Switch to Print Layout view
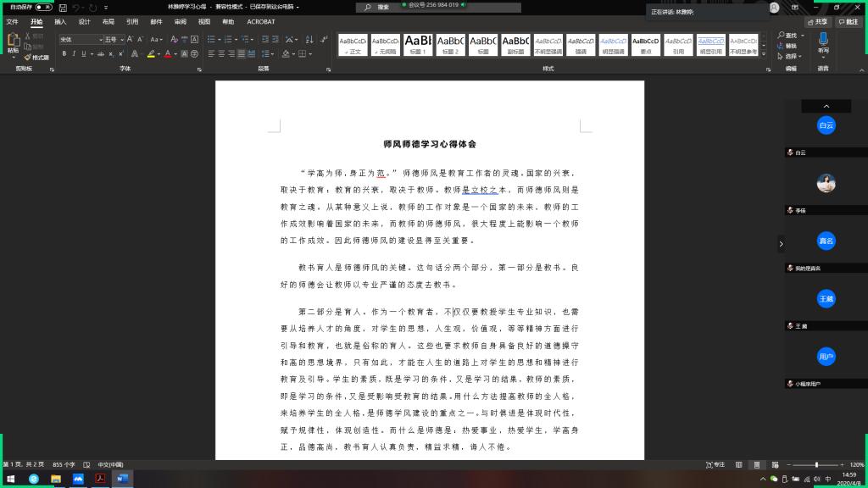The height and width of the screenshot is (488, 868). (757, 465)
